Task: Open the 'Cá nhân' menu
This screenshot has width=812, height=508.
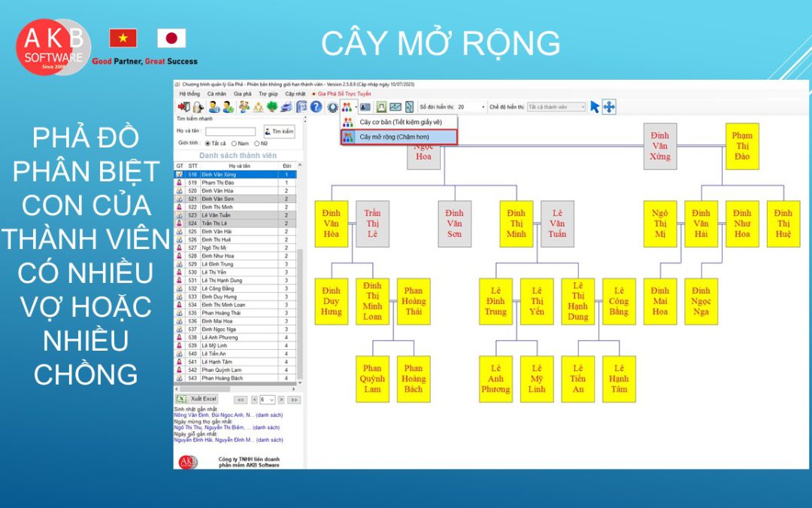Action: point(217,94)
